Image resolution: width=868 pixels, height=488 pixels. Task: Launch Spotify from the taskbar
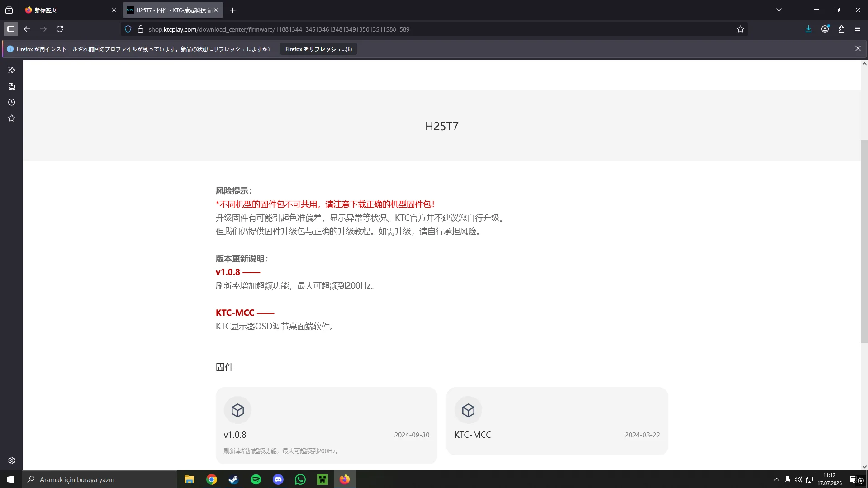point(256,479)
